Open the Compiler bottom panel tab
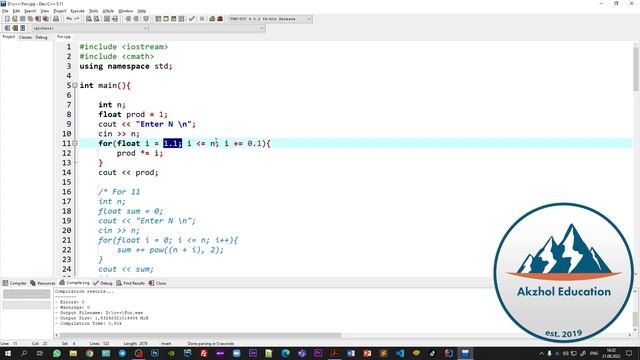Image resolution: width=640 pixels, height=360 pixels. pos(15,283)
